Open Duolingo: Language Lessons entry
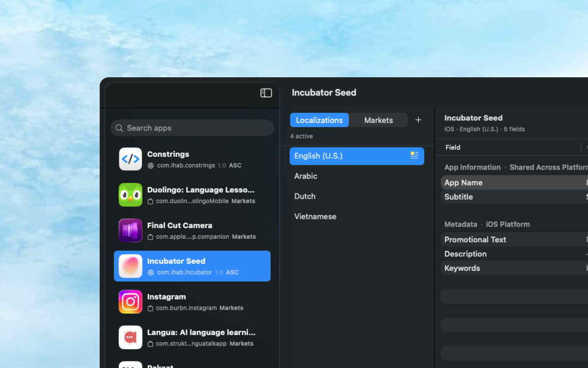The height and width of the screenshot is (368, 588). 192,195
